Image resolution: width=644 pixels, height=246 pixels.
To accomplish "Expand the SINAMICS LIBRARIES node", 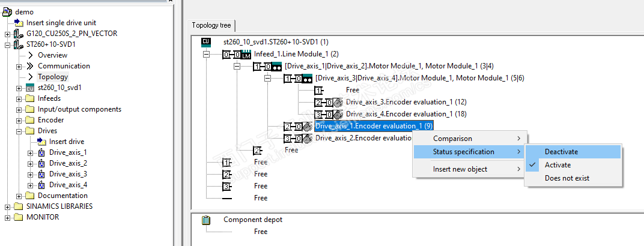I will pos(7,206).
